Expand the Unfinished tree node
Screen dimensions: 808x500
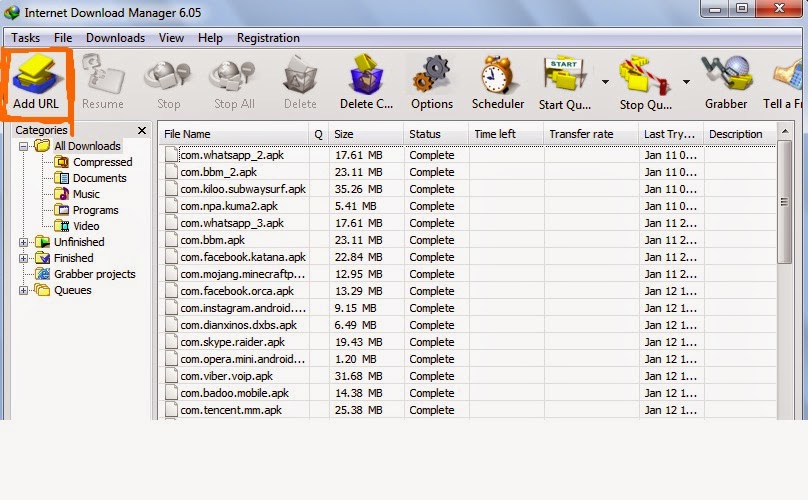click(23, 242)
